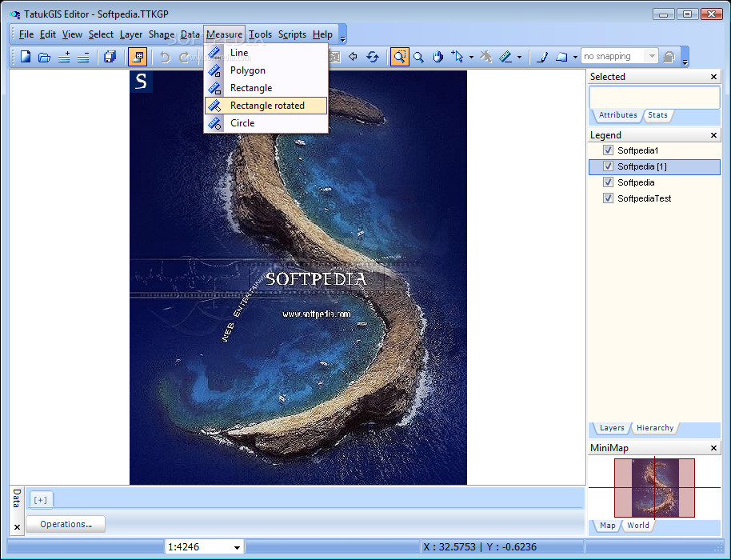Activate the ruler measure tool in the toolbar
Screen dimensions: 731x560
[505, 57]
